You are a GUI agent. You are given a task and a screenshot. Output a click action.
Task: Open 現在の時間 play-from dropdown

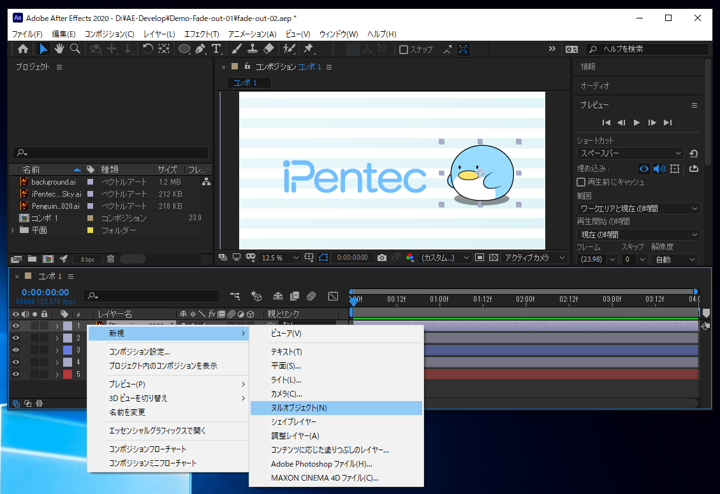(x=638, y=235)
